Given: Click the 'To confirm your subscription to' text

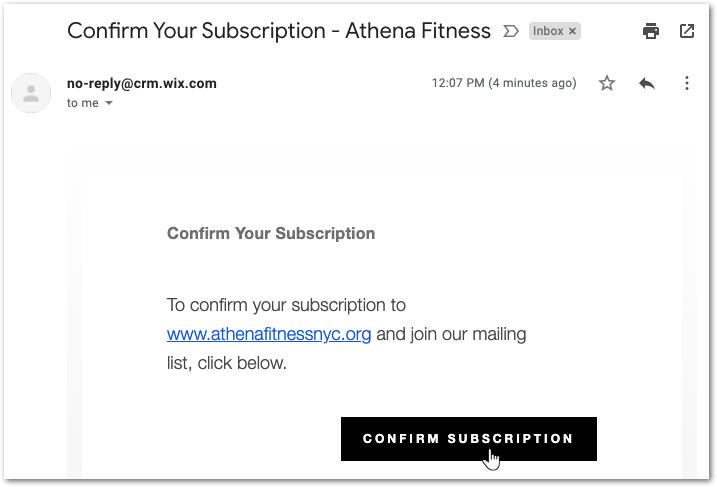Looking at the screenshot, I should tap(286, 305).
